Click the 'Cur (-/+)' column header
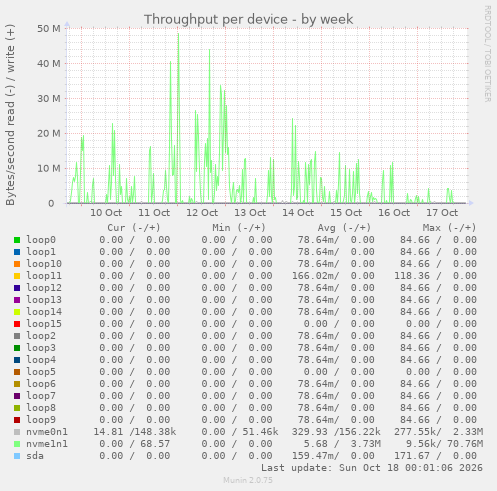This screenshot has width=497, height=491. 134,228
